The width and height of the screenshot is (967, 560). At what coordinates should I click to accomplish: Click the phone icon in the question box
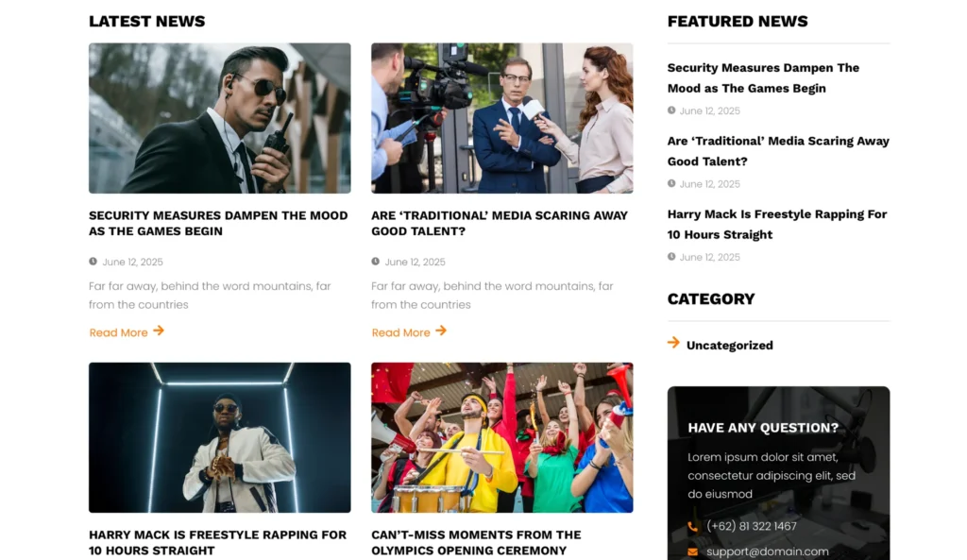pyautogui.click(x=693, y=527)
